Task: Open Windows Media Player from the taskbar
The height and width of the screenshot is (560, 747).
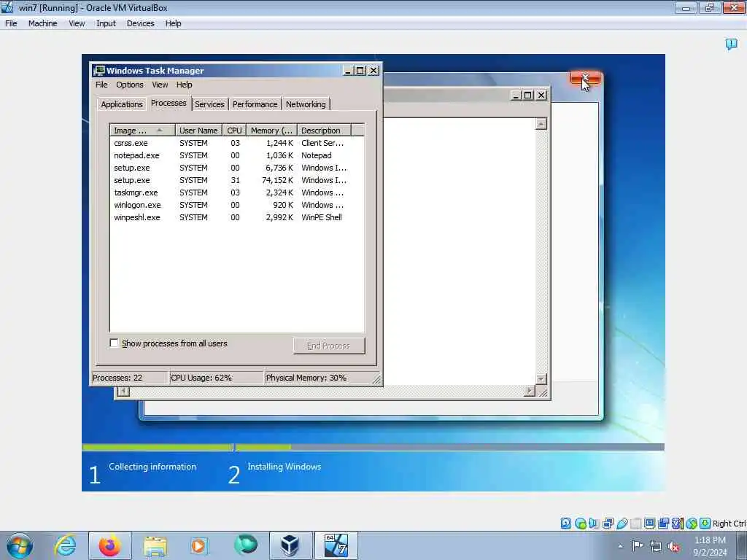Action: point(199,545)
